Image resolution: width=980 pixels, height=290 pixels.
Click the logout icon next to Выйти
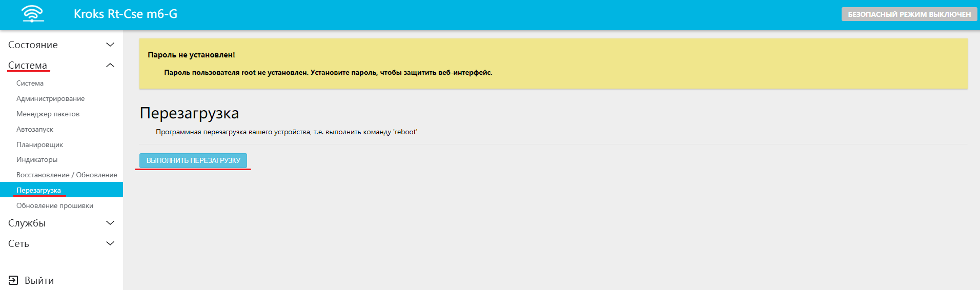click(x=13, y=280)
